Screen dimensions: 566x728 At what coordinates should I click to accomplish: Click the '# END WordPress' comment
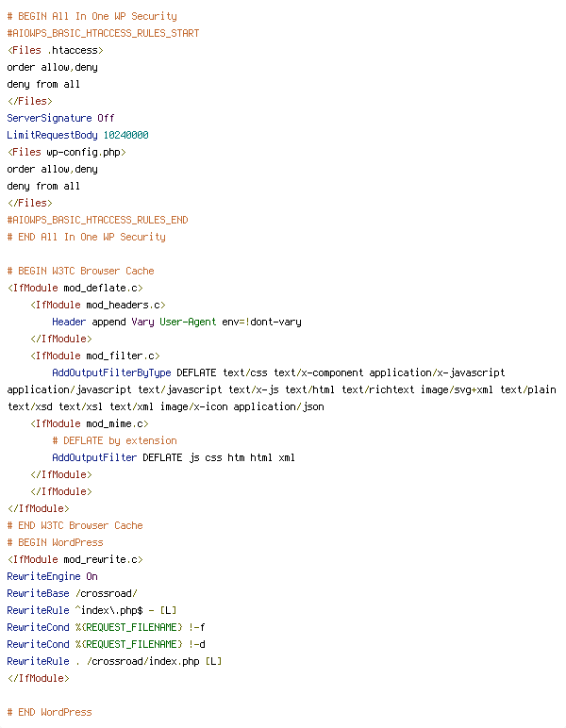pyautogui.click(x=50, y=712)
